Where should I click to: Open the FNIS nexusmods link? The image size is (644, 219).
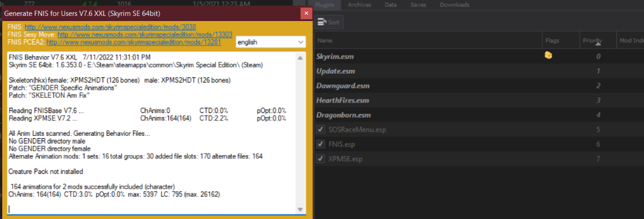point(111,27)
